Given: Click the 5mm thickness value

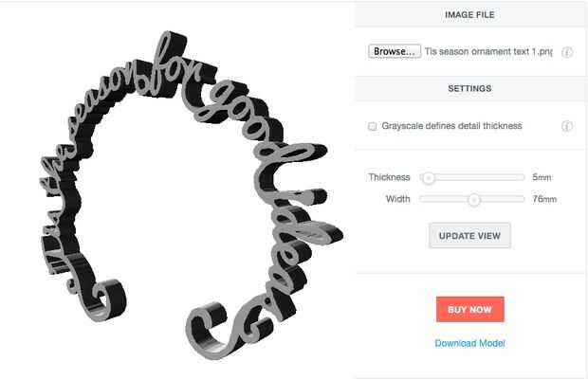Looking at the screenshot, I should pos(542,177).
